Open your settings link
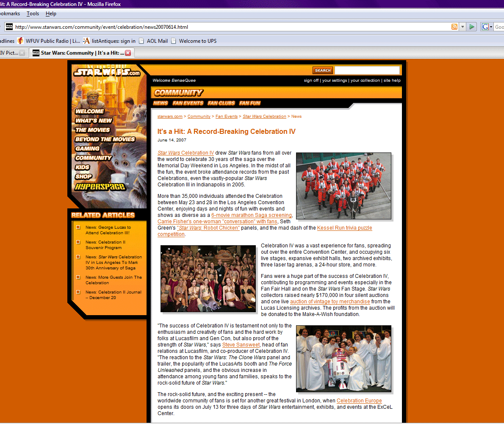The height and width of the screenshot is (424, 504). [335, 80]
